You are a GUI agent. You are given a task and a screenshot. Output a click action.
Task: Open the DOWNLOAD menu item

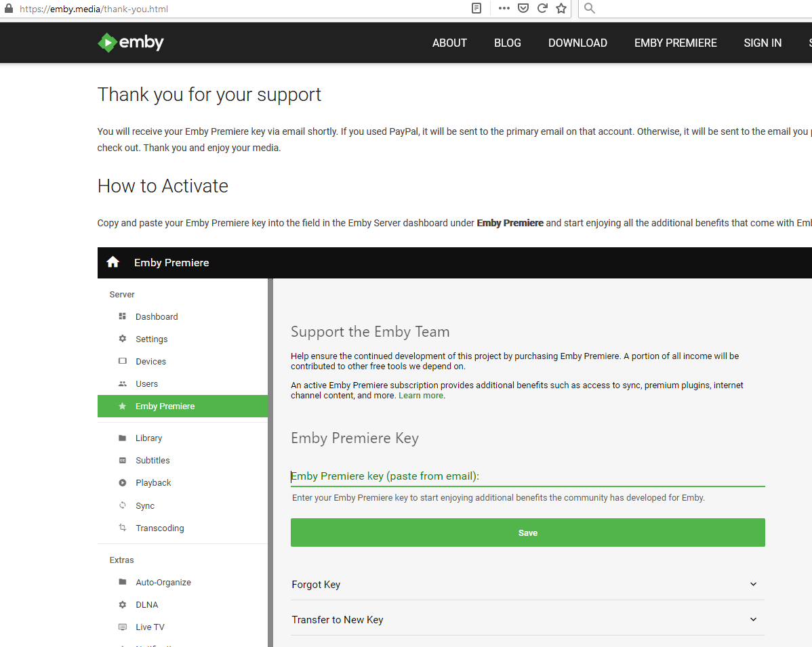coord(577,43)
